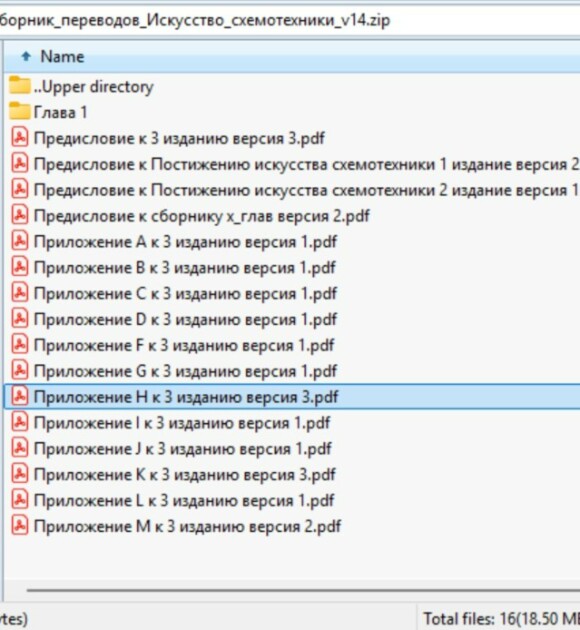This screenshot has width=580, height=630.
Task: Click PDF icon of Приложение K file
Action: point(19,474)
